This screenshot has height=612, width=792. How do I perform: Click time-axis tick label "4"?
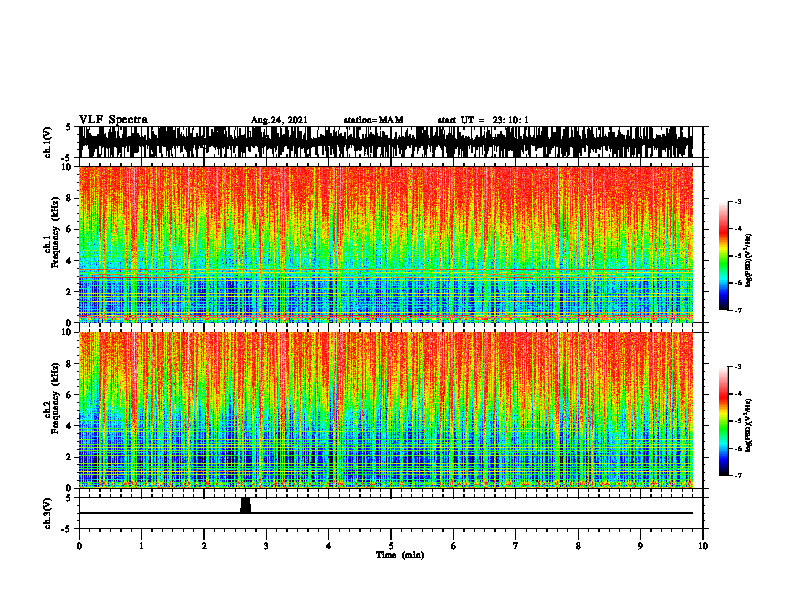[329, 546]
